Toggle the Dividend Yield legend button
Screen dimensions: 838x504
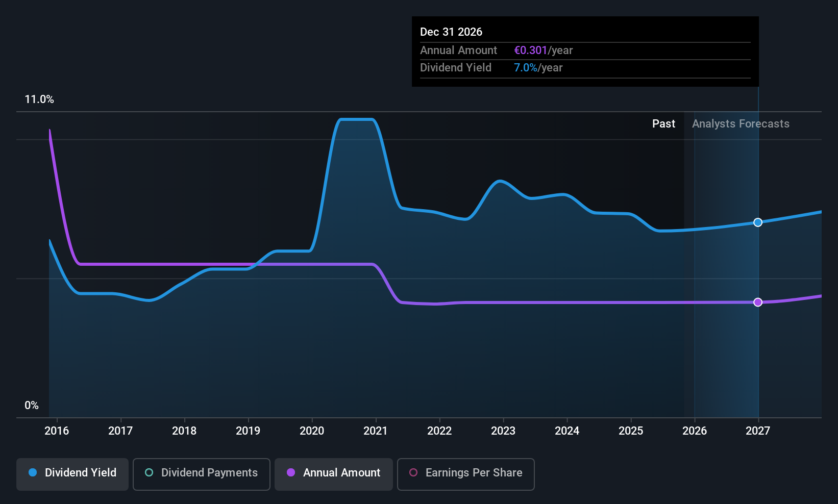coord(72,473)
